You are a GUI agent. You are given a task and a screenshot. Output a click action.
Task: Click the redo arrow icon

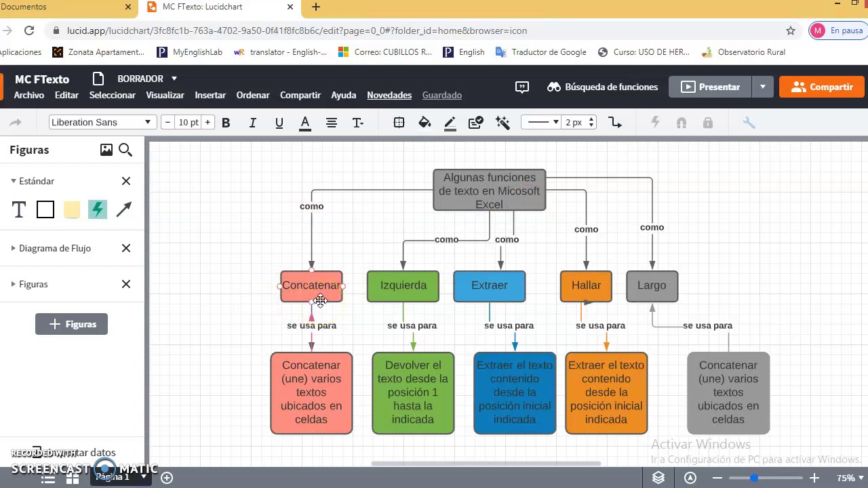point(16,123)
